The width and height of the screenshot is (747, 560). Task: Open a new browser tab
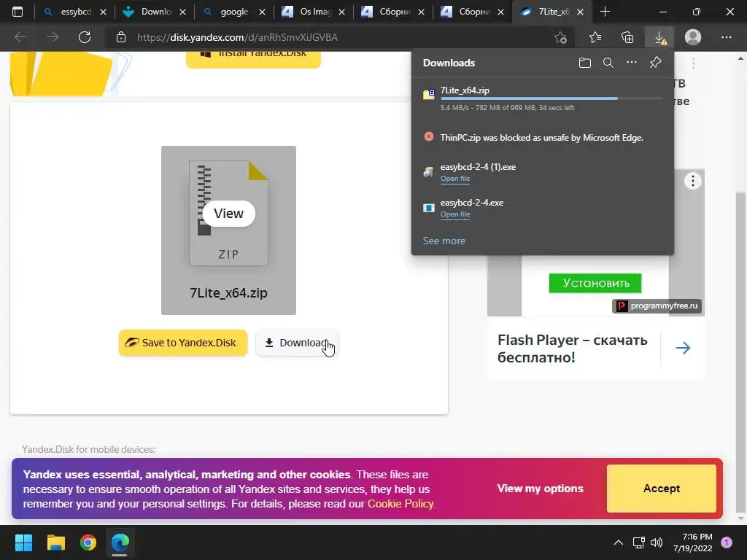(605, 12)
